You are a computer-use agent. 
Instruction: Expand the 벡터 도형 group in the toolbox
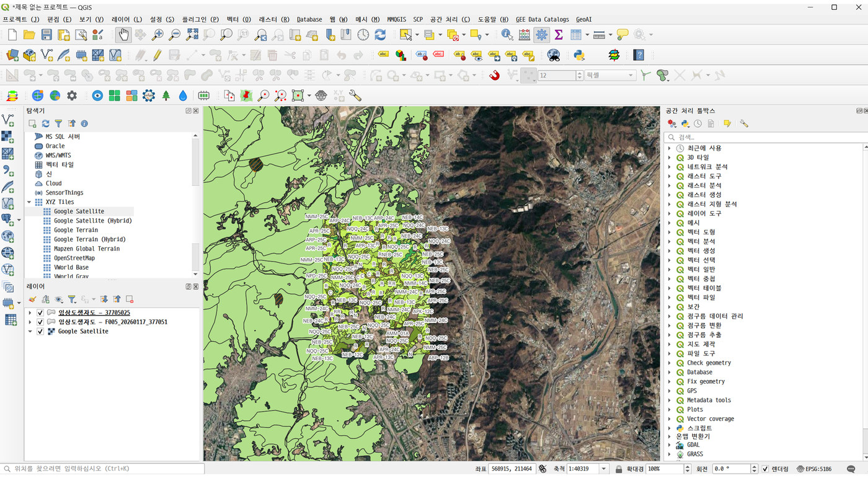(x=670, y=232)
